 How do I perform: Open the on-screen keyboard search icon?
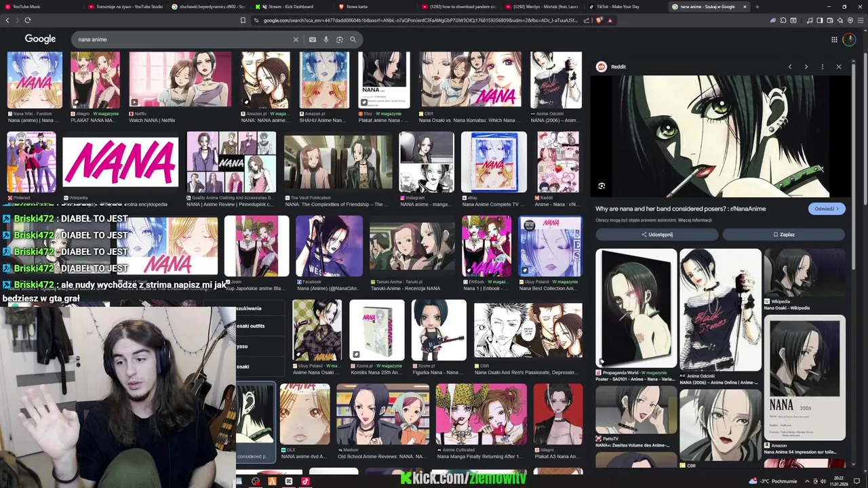coord(313,39)
